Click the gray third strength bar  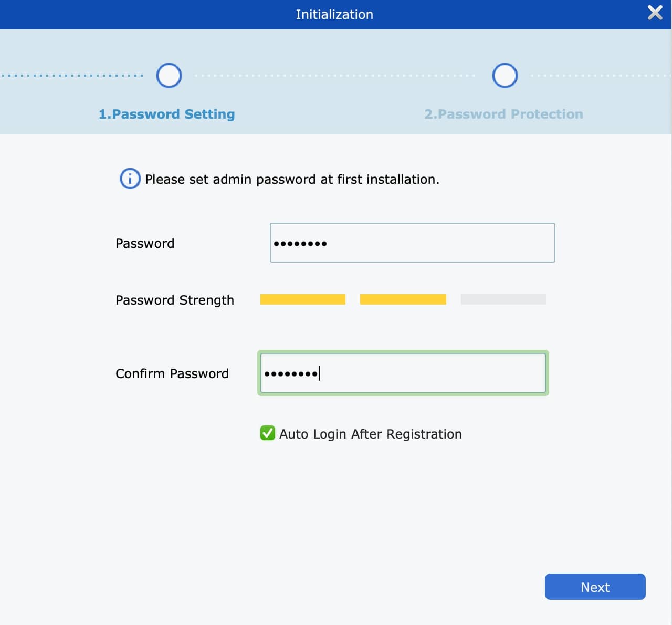pyautogui.click(x=503, y=299)
